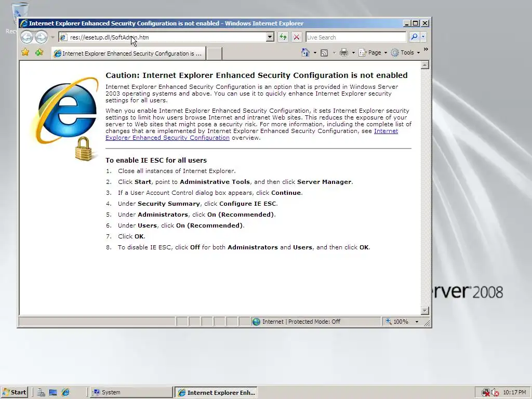Click the 10:17 PM clock
Image resolution: width=532 pixels, height=399 pixels.
(x=514, y=393)
